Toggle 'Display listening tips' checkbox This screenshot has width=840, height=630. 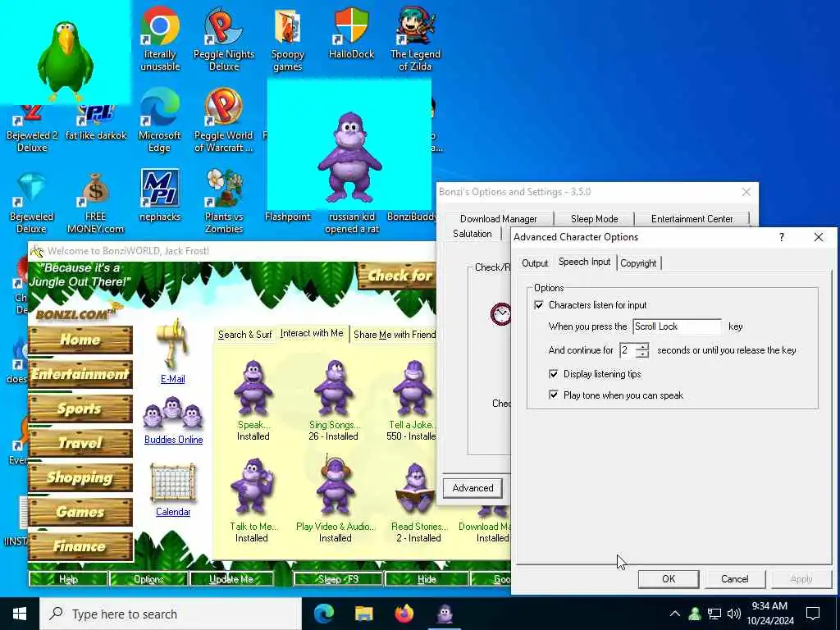[x=554, y=374]
